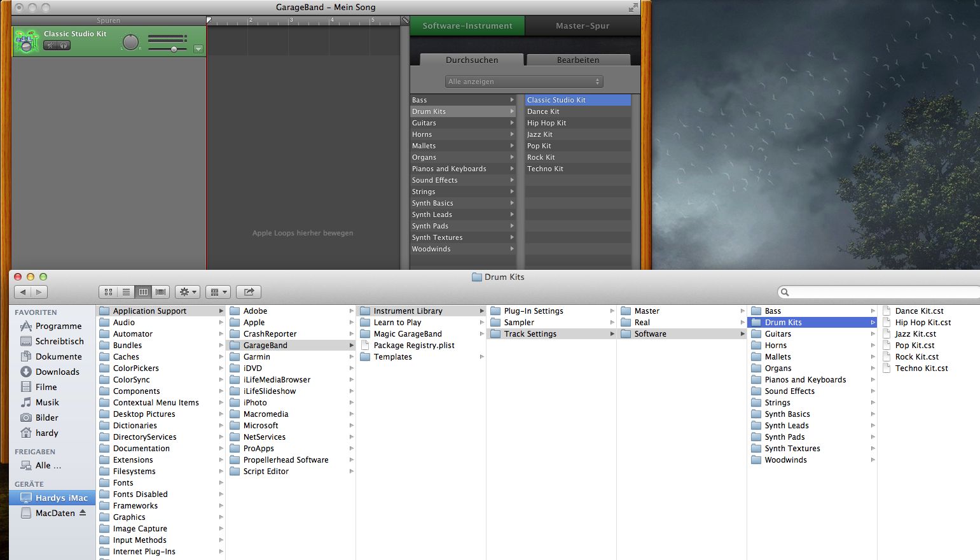Choose Hip Hop Kit in GarageBand list
980x560 pixels.
click(578, 123)
